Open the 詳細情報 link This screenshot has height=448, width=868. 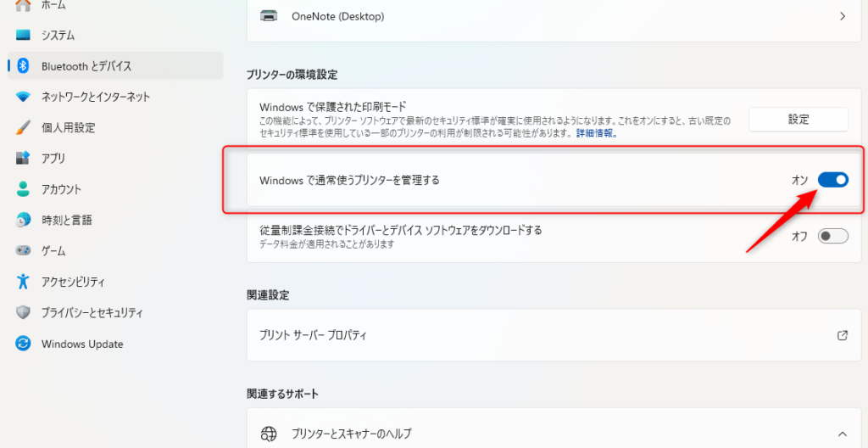tap(596, 134)
